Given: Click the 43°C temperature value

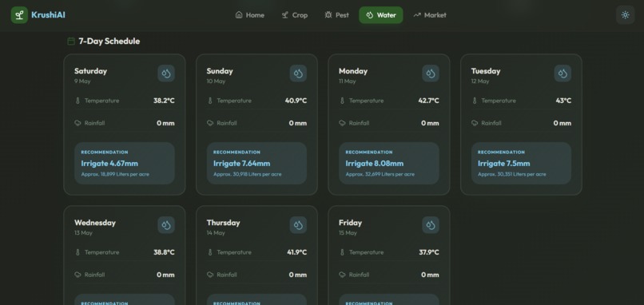Looking at the screenshot, I should (563, 101).
